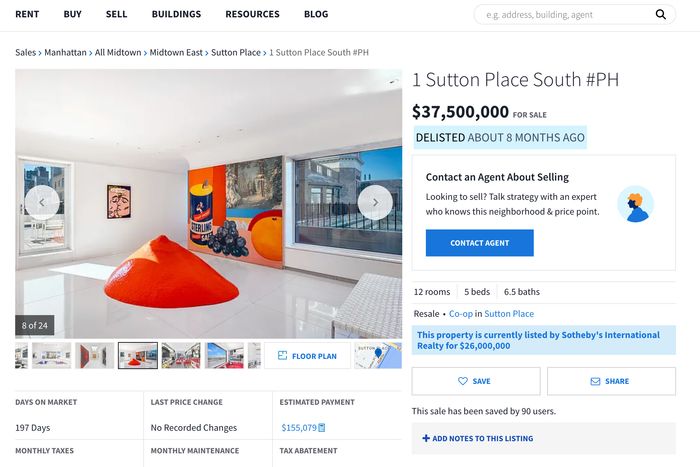Click the search magnifier icon
This screenshot has width=700, height=467.
pyautogui.click(x=661, y=14)
